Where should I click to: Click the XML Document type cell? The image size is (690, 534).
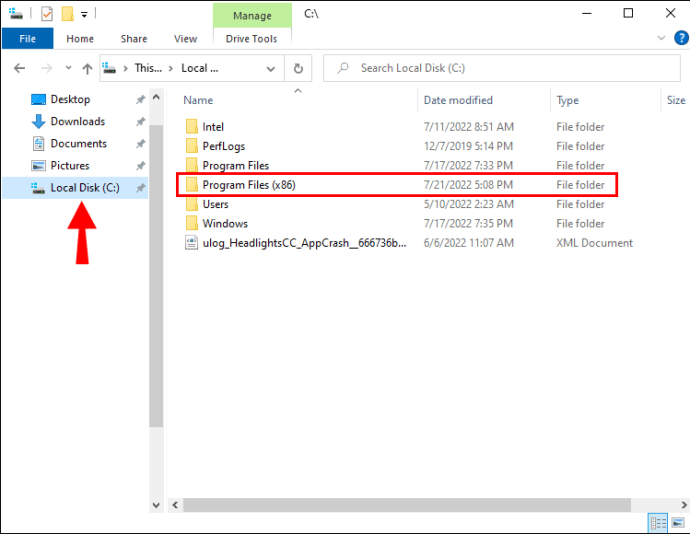point(594,243)
